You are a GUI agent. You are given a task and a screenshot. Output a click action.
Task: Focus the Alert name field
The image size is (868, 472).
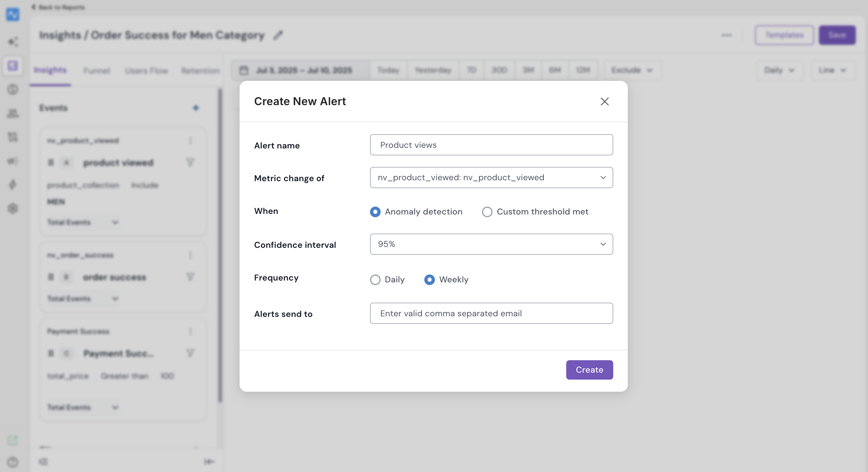click(x=491, y=145)
